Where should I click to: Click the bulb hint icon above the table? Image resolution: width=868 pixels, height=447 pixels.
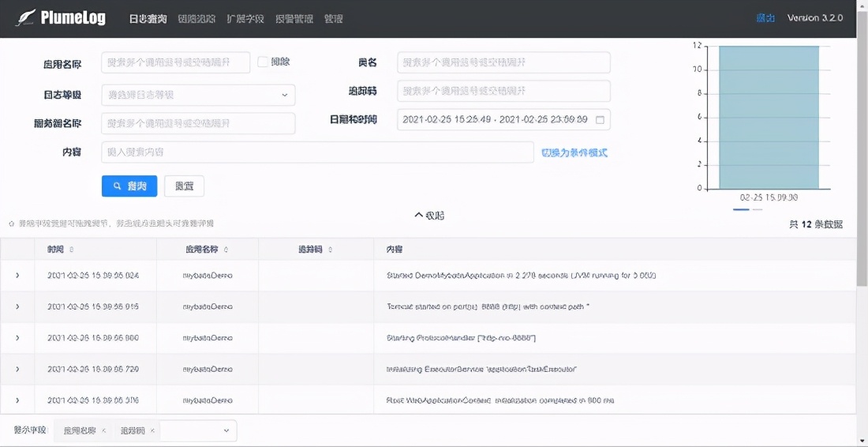[x=12, y=223]
